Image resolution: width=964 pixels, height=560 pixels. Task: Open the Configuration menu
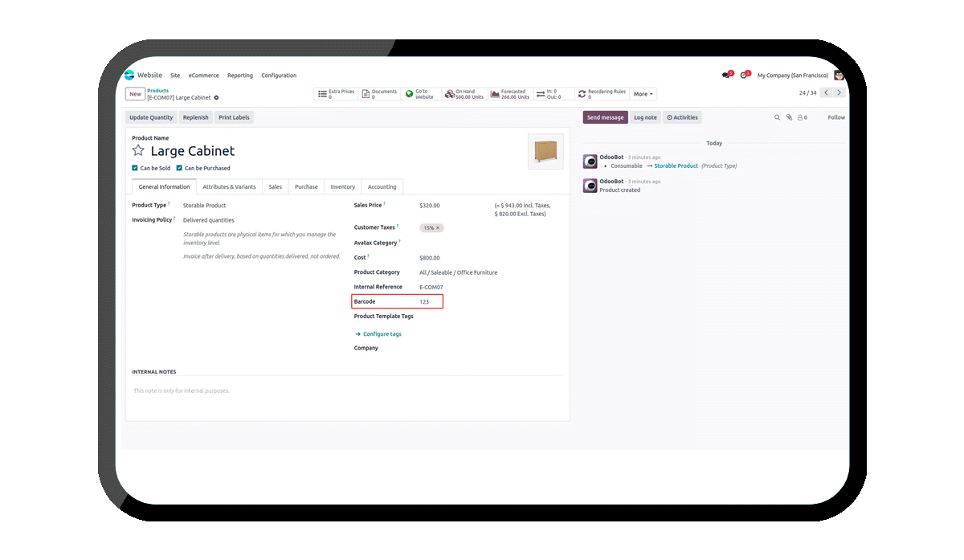point(279,76)
